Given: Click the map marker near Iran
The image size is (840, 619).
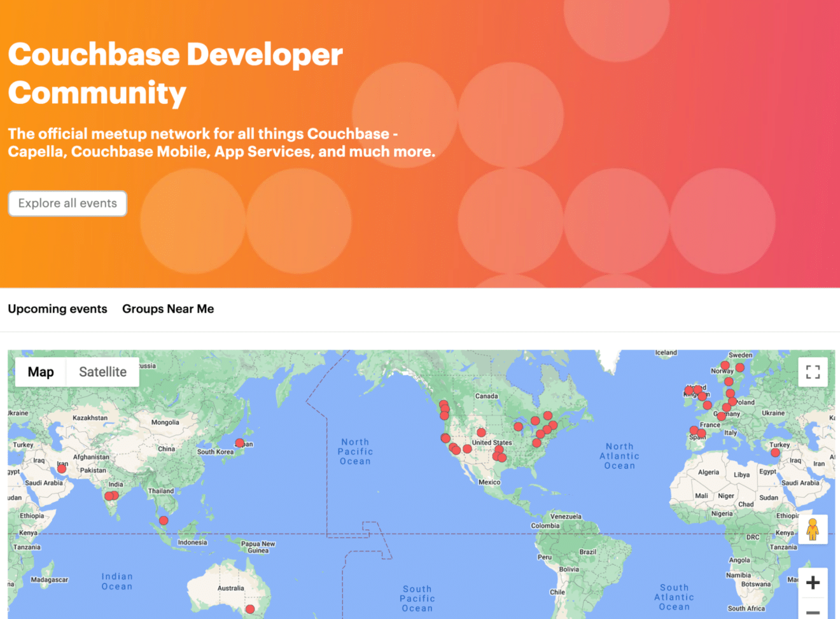Looking at the screenshot, I should (61, 468).
